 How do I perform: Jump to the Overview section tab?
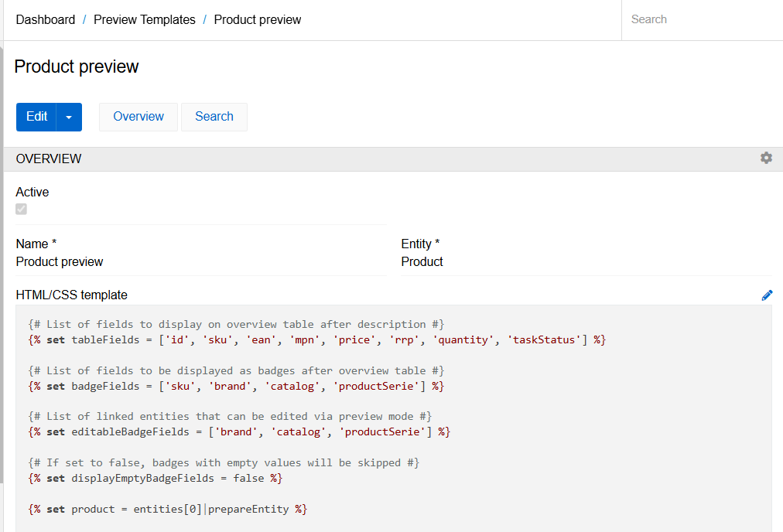(x=138, y=117)
